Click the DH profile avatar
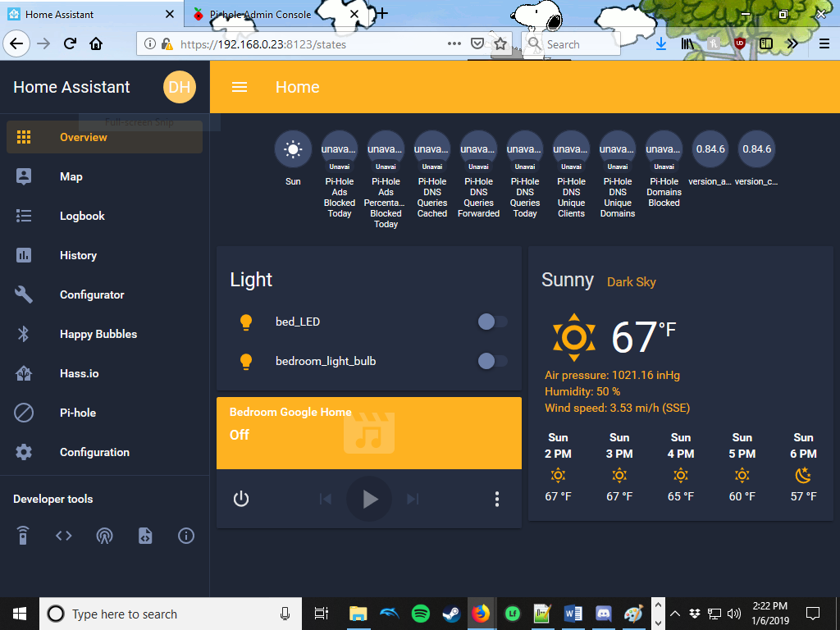The image size is (840, 630). (x=180, y=86)
